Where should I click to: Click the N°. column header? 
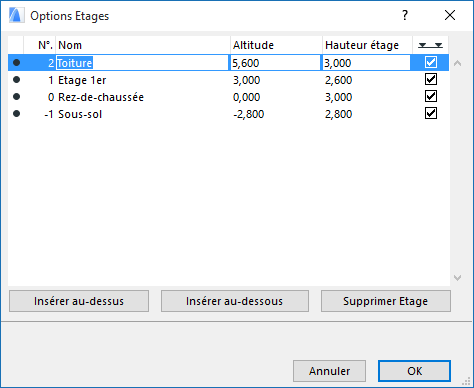40,45
